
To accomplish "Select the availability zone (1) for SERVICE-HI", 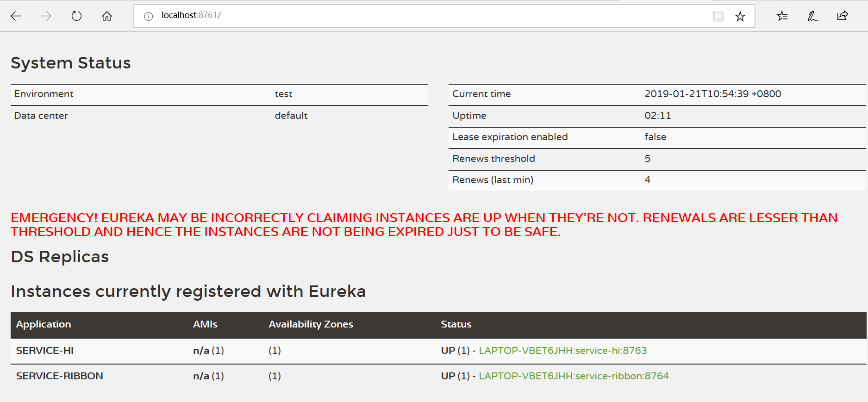I will tap(275, 351).
